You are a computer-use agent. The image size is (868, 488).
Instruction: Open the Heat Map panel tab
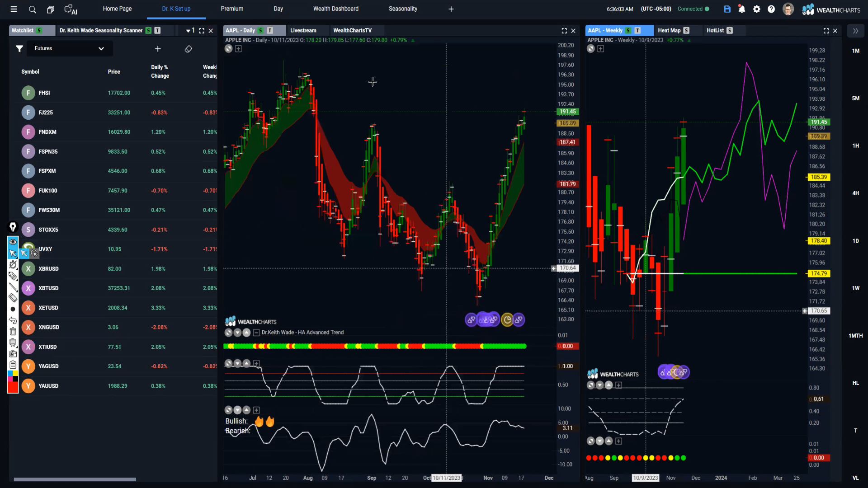click(x=669, y=30)
